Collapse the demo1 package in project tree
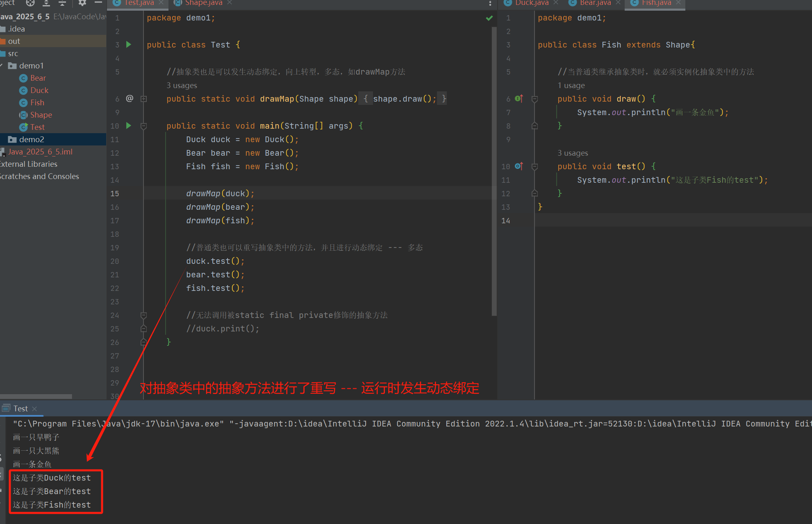Screen dimensions: 812x524 point(2,66)
